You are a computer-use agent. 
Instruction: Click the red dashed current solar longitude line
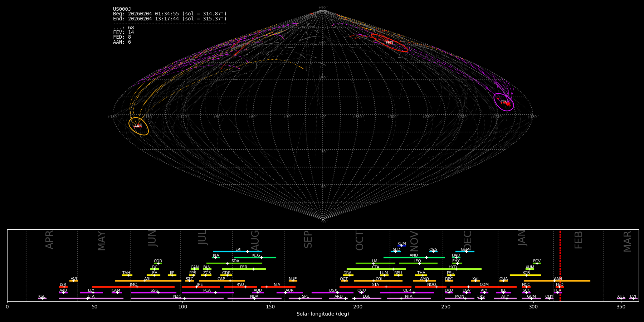click(560, 265)
